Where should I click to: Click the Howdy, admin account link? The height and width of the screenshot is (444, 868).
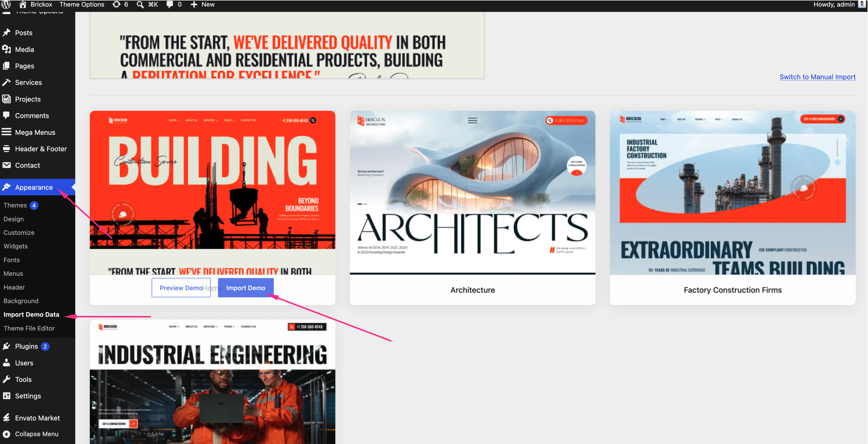(x=834, y=4)
